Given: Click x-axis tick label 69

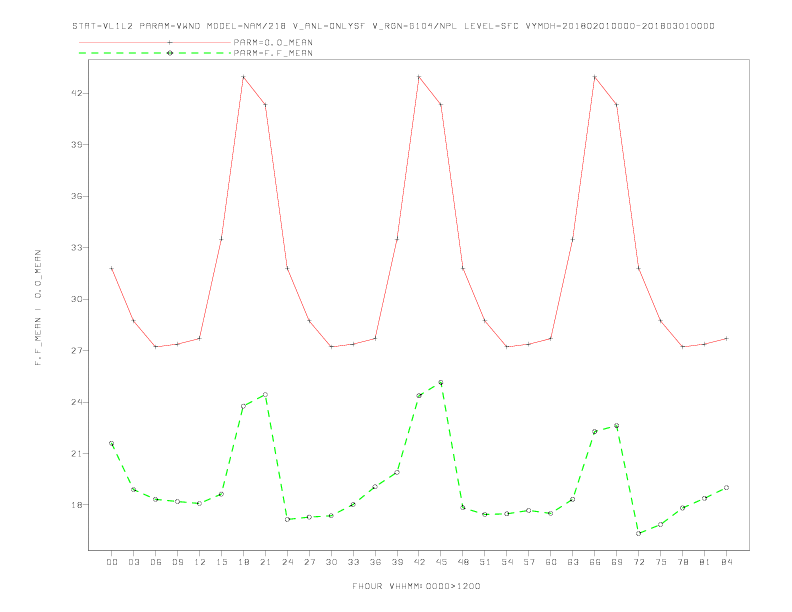Looking at the screenshot, I should click(x=617, y=562).
